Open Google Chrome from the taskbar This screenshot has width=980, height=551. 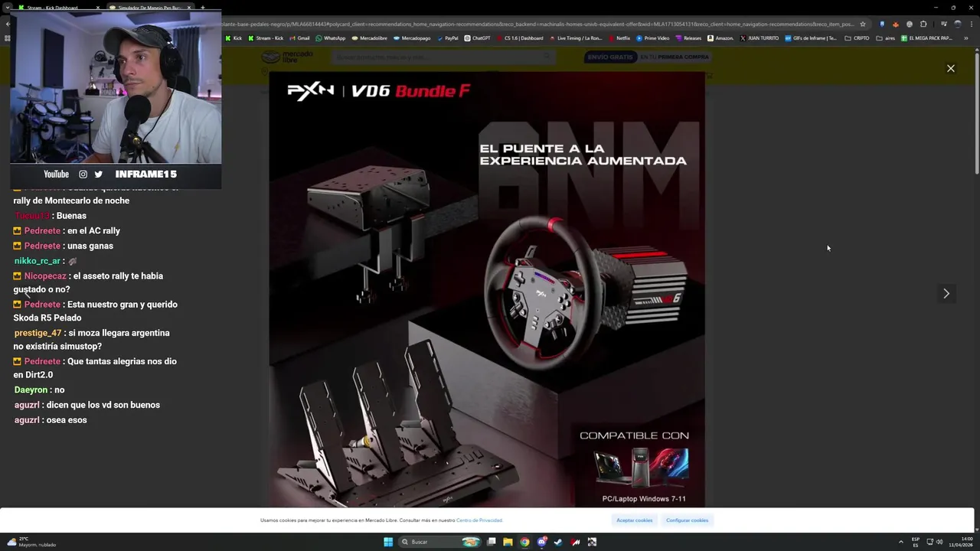tap(524, 542)
